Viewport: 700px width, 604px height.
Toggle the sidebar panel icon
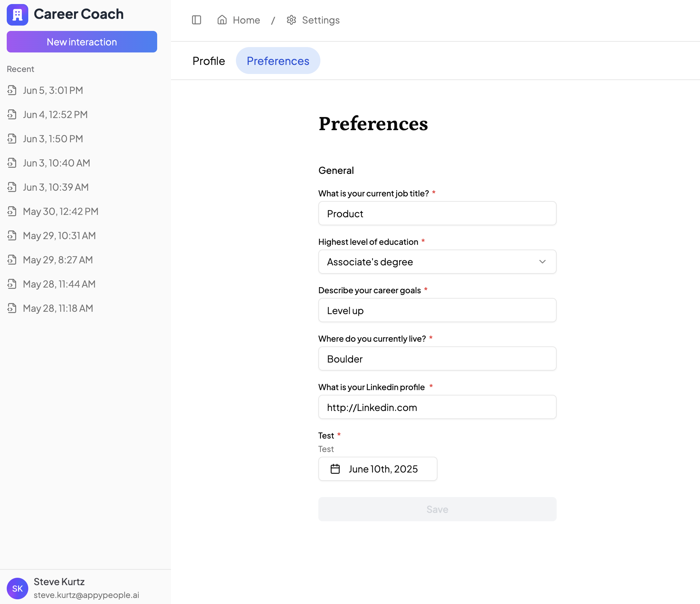[196, 20]
